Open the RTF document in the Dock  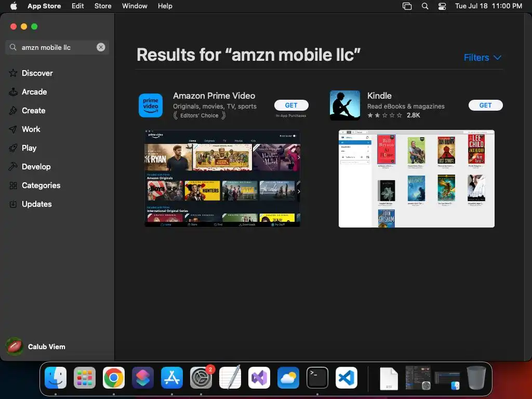(x=389, y=378)
